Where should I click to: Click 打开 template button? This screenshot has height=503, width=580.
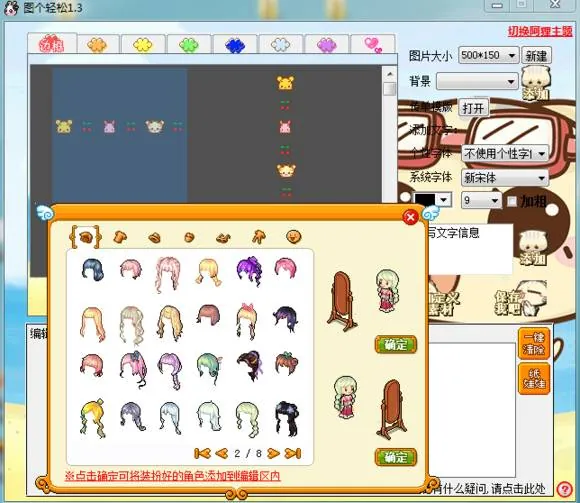(473, 108)
